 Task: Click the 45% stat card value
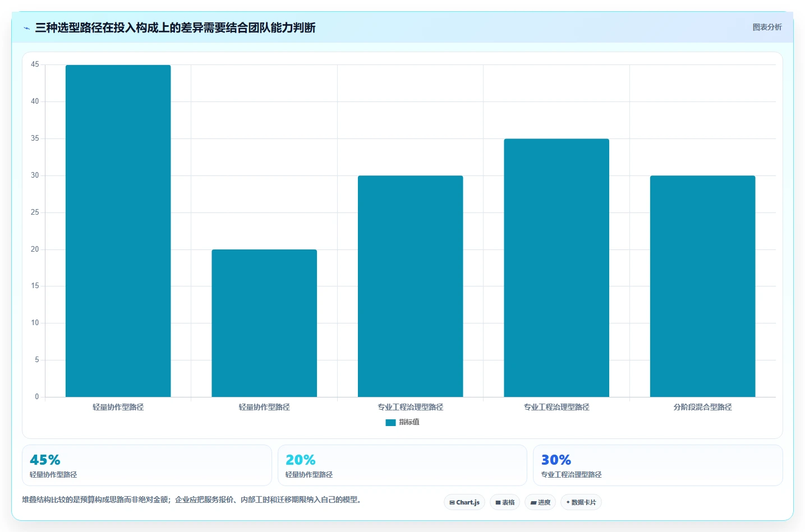[x=45, y=460]
